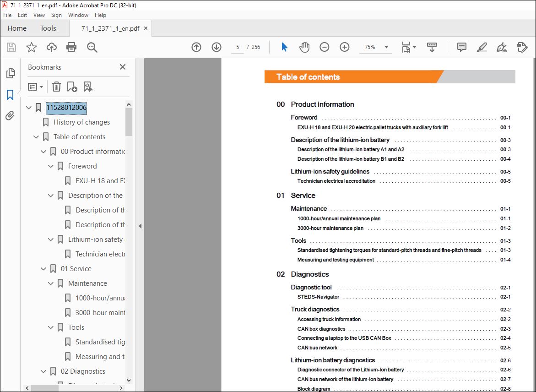This screenshot has width=536, height=392.
Task: Collapse the 00 Product information bookmark
Action: pyautogui.click(x=43, y=152)
